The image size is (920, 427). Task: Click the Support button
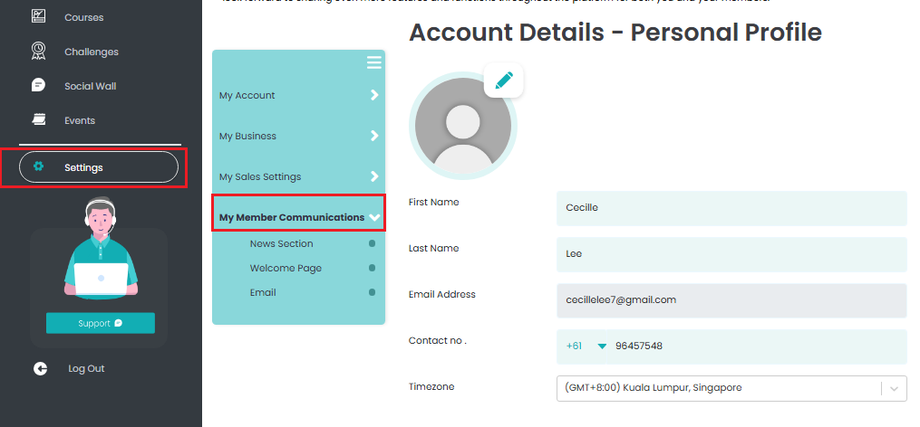click(100, 323)
